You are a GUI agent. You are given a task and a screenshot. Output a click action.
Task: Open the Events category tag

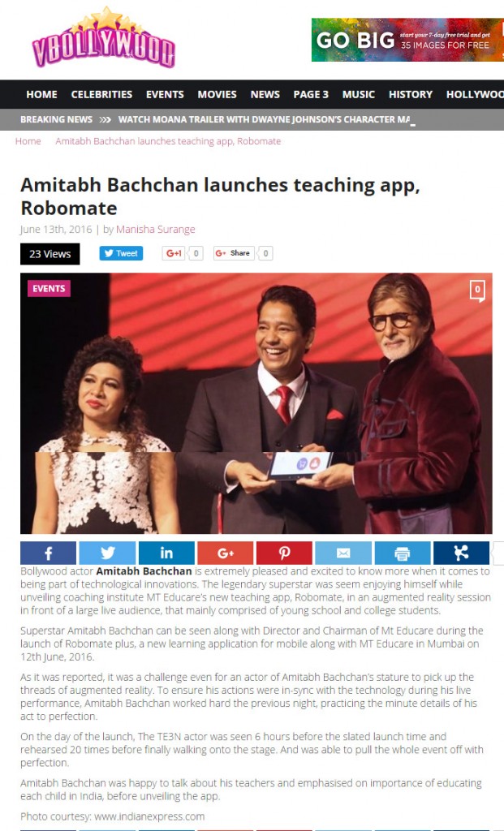49,289
